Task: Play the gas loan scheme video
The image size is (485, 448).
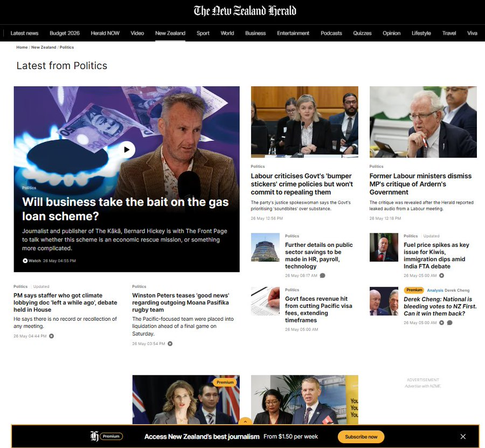Action: click(127, 150)
